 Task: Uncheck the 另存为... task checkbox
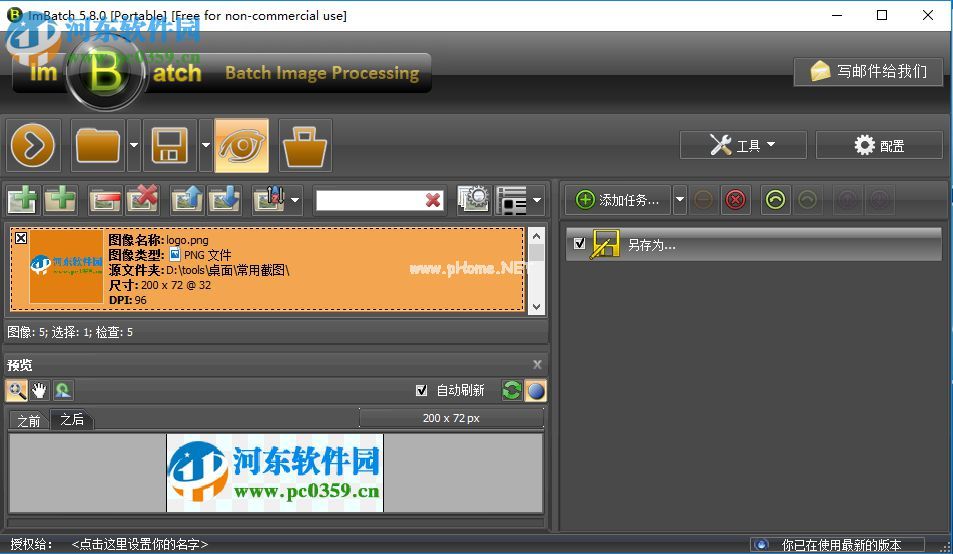coord(579,243)
